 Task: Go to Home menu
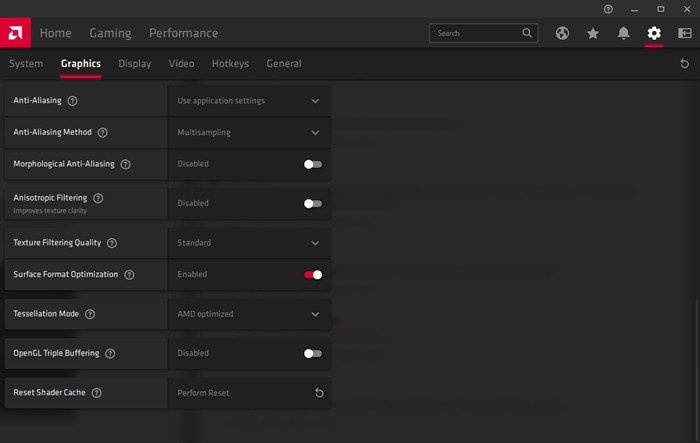click(55, 33)
